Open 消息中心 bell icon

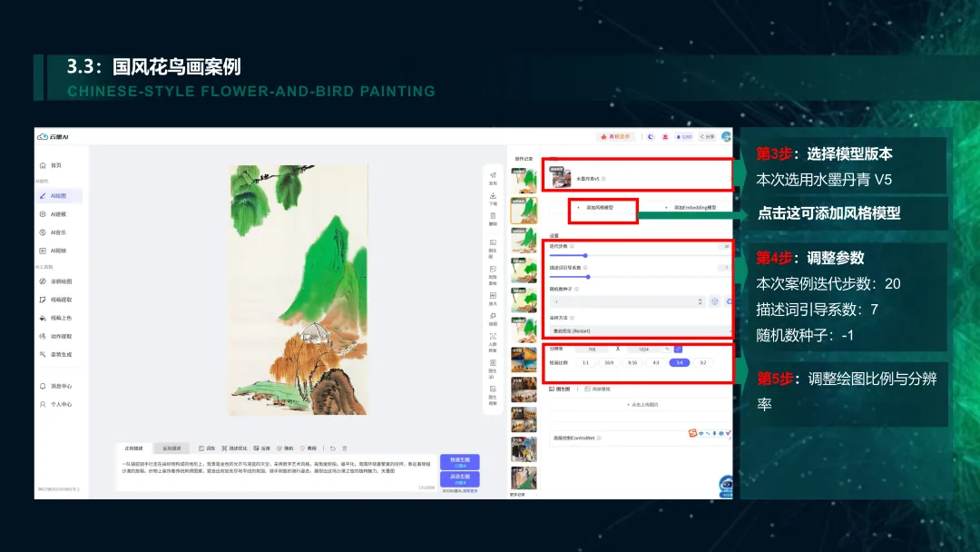[43, 386]
